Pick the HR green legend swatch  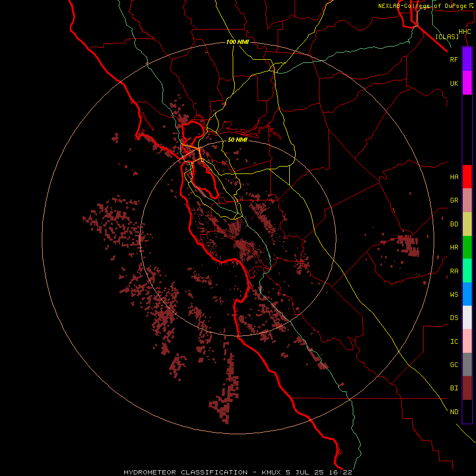click(x=467, y=248)
